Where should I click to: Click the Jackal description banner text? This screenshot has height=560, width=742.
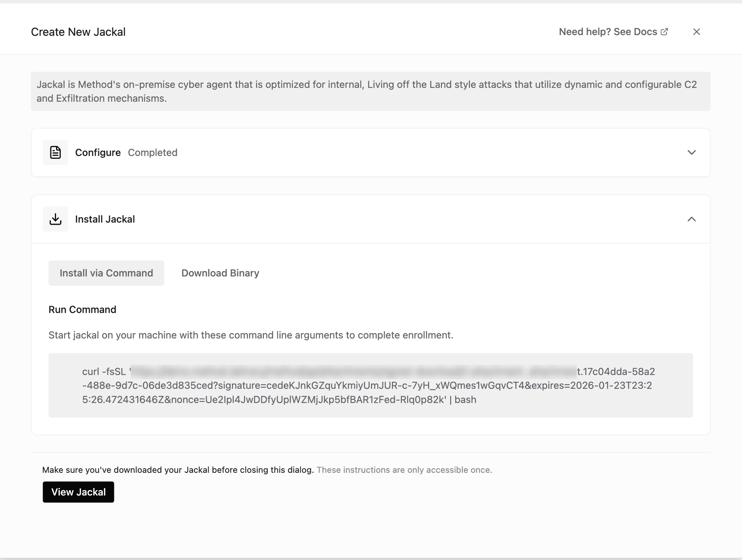pos(367,91)
